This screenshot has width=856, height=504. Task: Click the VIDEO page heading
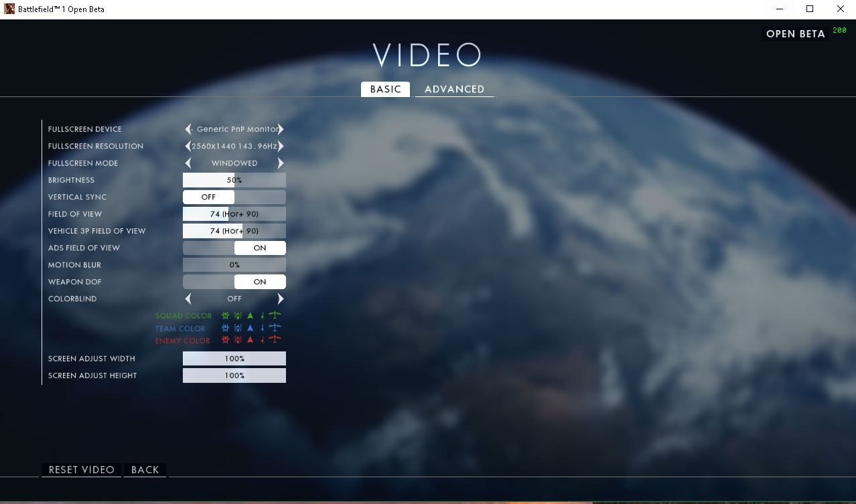point(427,55)
